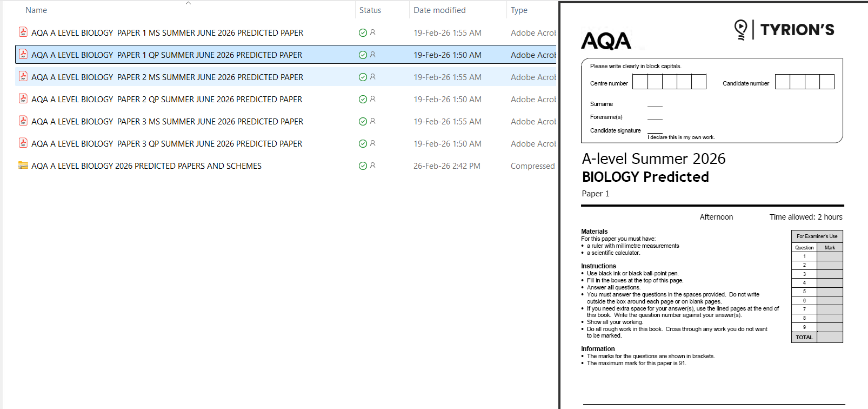Sort by Date modified column header
The image size is (868, 409).
pyautogui.click(x=439, y=10)
